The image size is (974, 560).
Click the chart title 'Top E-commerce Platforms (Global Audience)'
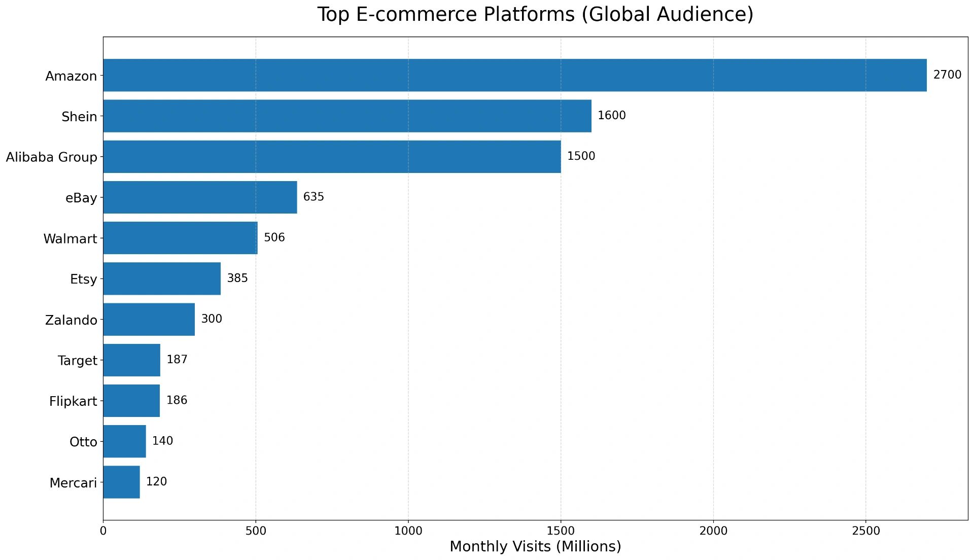(535, 15)
